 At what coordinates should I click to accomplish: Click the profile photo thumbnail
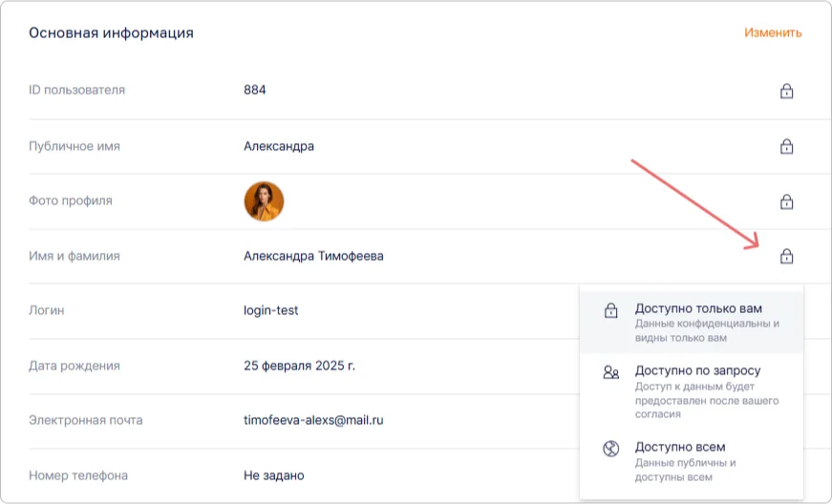point(264,201)
